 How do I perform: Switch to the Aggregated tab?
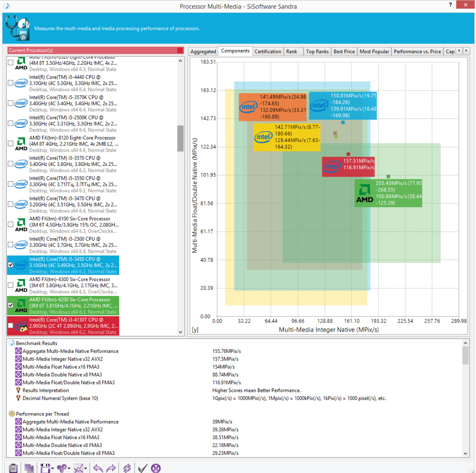(203, 51)
